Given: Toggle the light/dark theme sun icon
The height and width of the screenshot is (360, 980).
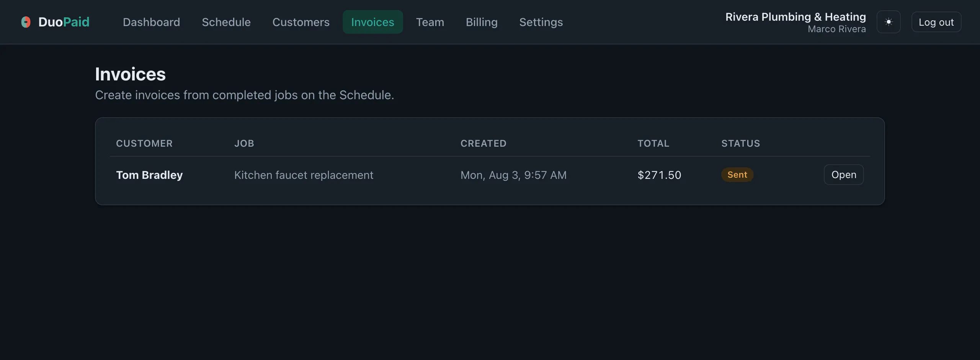Looking at the screenshot, I should 889,22.
